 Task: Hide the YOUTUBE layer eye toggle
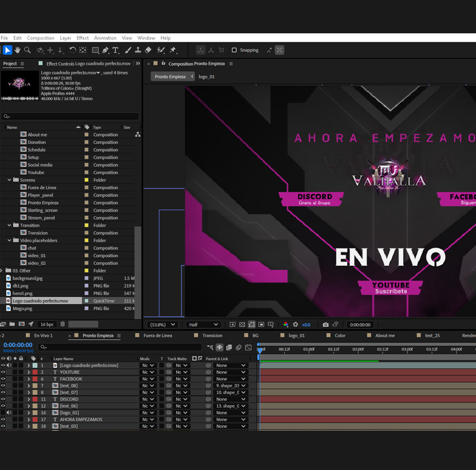click(3, 372)
